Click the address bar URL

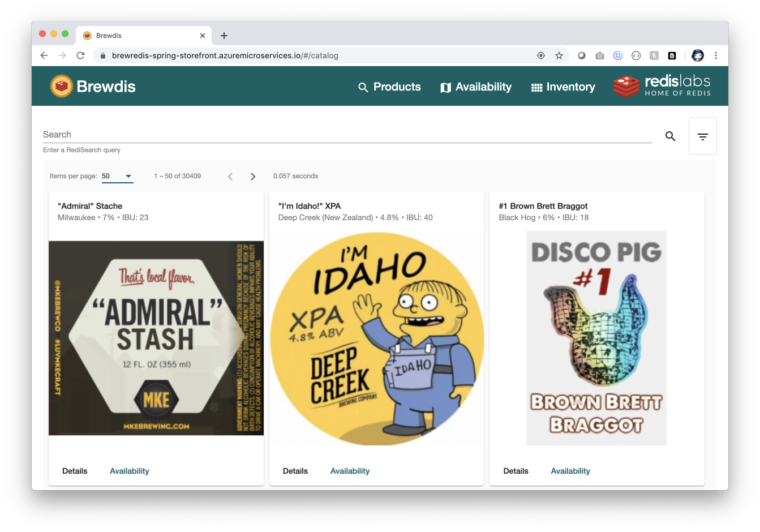click(225, 55)
